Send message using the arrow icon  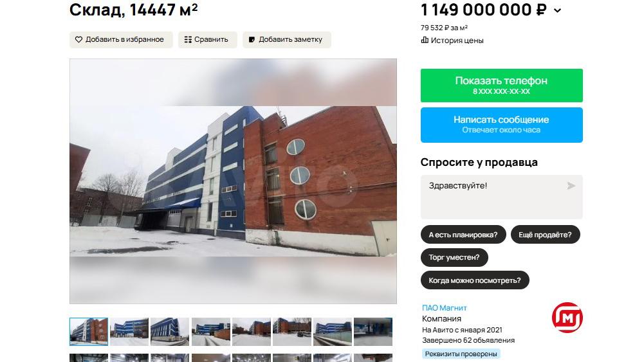tap(571, 186)
